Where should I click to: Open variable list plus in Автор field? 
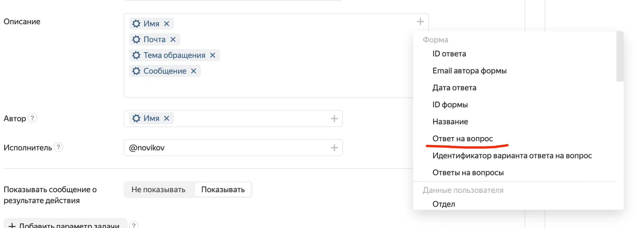[334, 119]
